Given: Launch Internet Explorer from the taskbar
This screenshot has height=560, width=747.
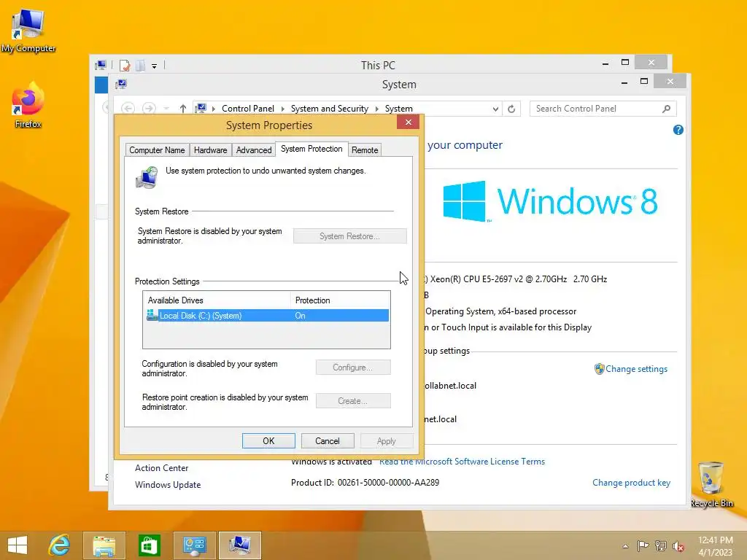Looking at the screenshot, I should (59, 545).
